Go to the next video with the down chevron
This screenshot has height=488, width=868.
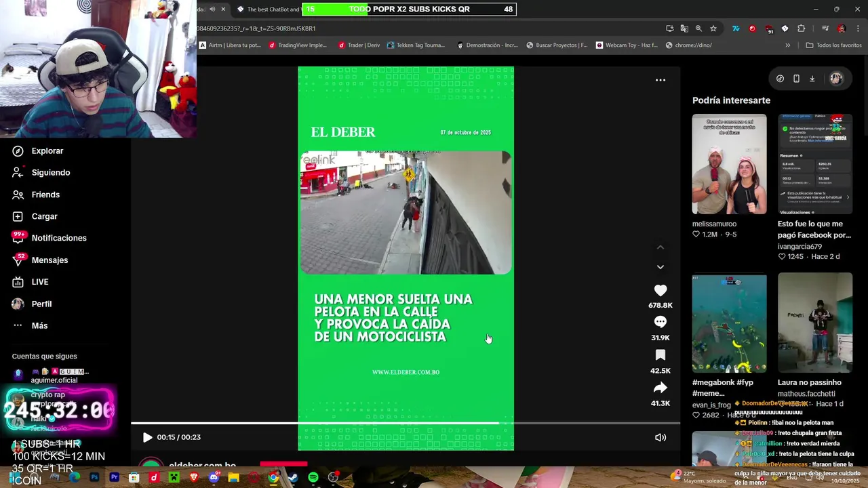pyautogui.click(x=660, y=267)
